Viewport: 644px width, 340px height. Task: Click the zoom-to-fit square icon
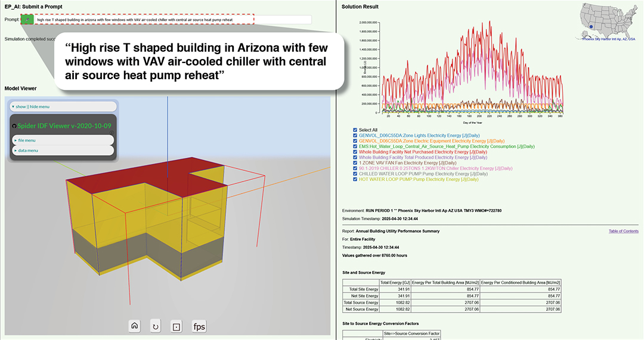click(x=176, y=326)
